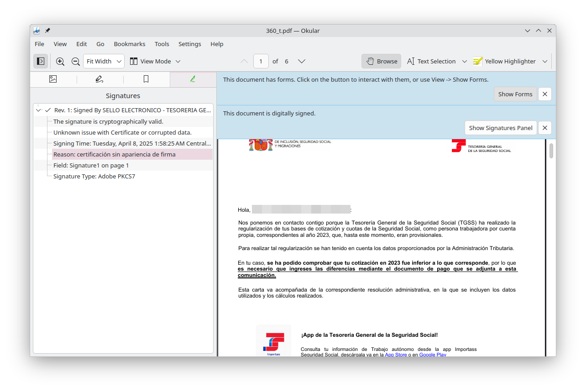This screenshot has width=586, height=392.
Task: Open the Fit Width zoom dropdown
Action: pyautogui.click(x=104, y=61)
